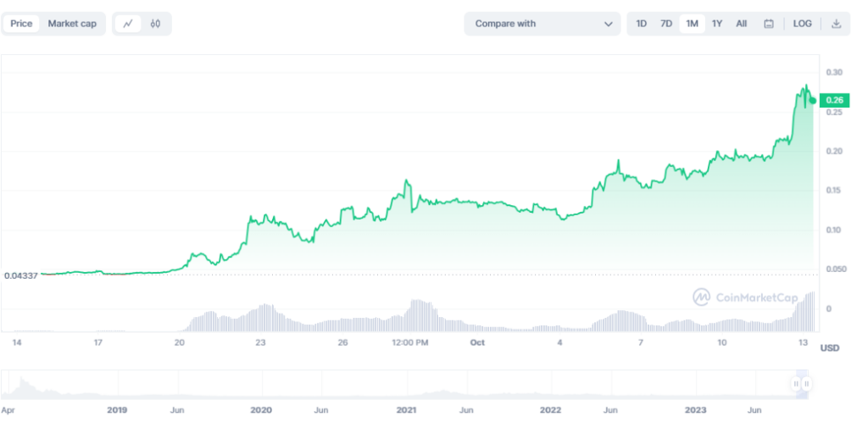Switch to candlestick chart view icon

(155, 24)
